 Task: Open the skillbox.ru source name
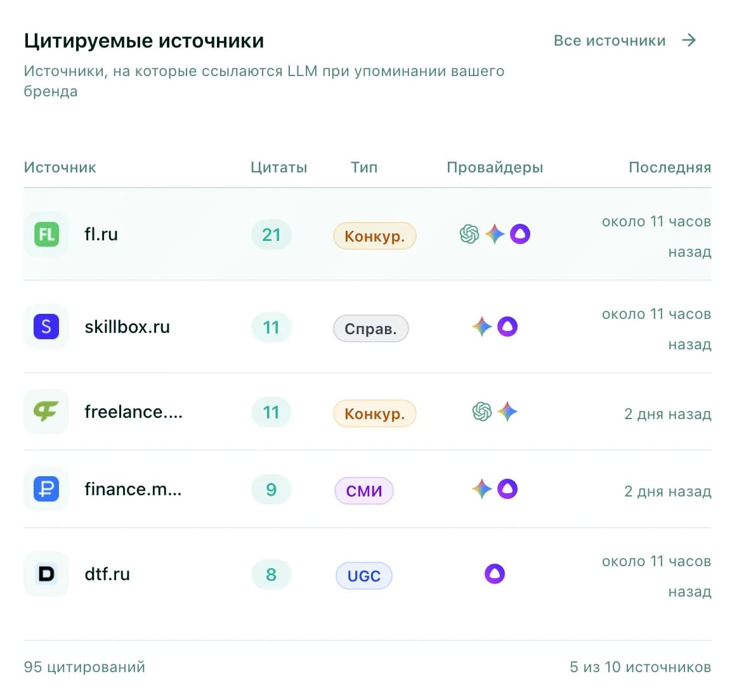tap(127, 327)
